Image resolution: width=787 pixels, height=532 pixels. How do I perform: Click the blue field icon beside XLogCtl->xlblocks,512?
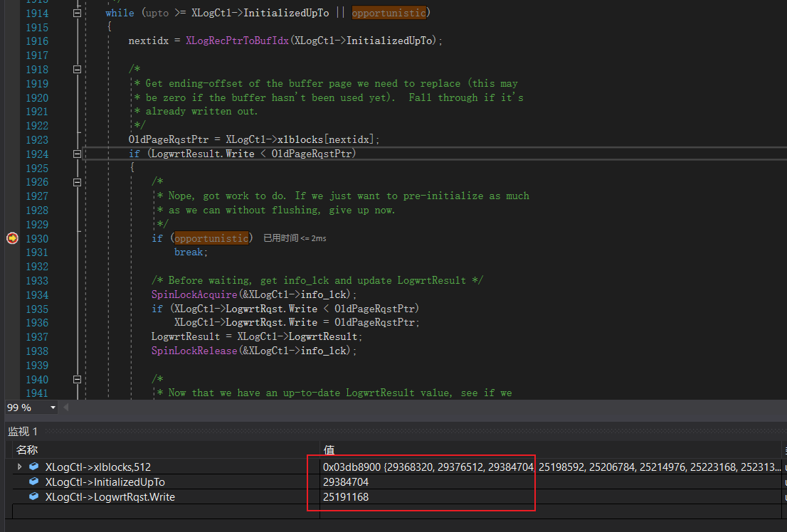(34, 467)
